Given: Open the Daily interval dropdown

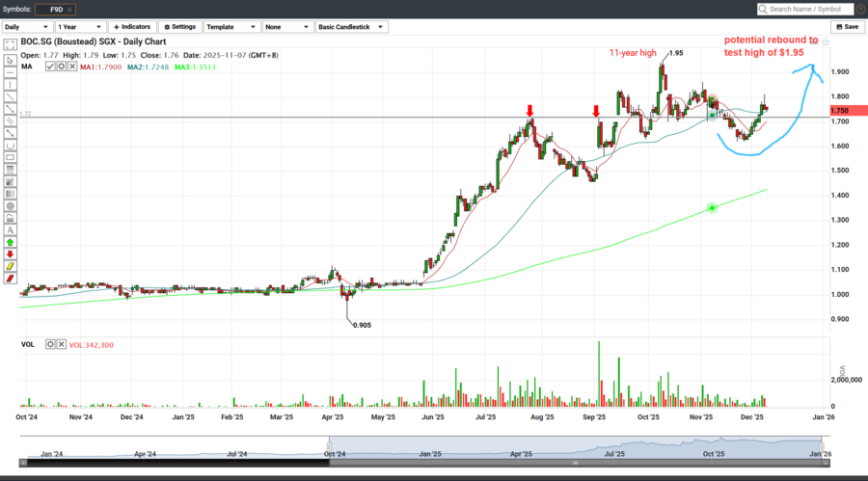Looking at the screenshot, I should (26, 27).
